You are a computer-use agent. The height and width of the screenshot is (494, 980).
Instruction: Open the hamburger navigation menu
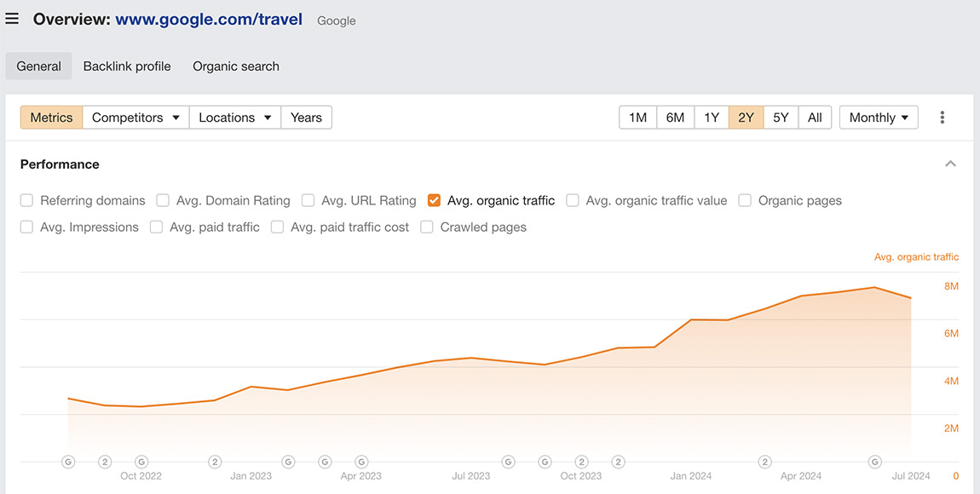click(x=12, y=19)
